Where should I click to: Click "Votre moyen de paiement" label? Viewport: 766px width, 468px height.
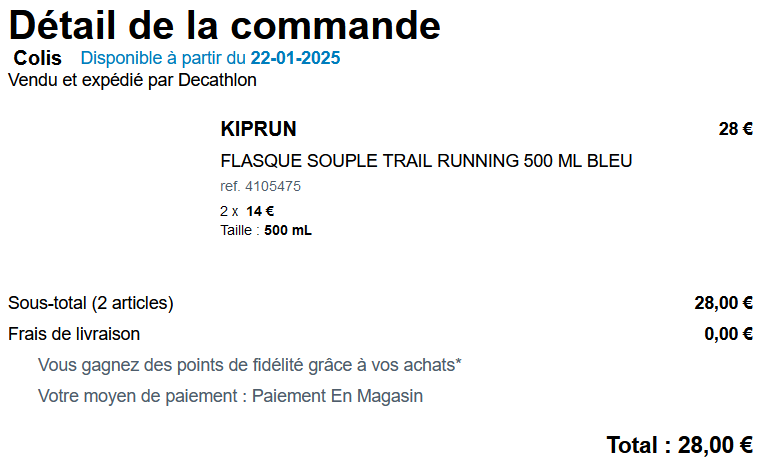tap(139, 396)
